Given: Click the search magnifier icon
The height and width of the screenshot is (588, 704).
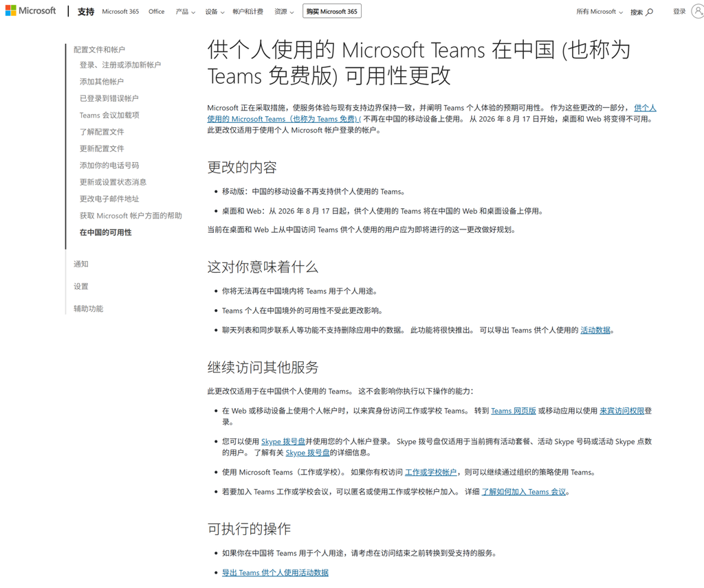Looking at the screenshot, I should coord(649,12).
